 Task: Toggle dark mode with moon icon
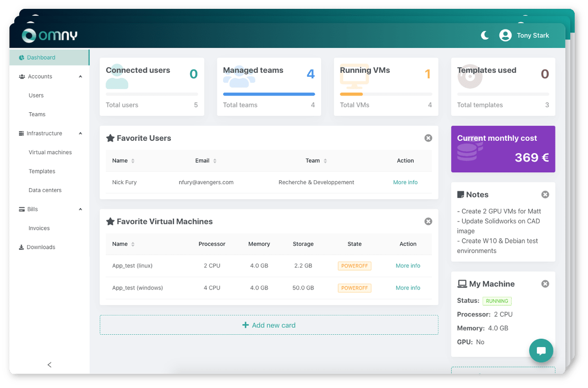pos(485,35)
